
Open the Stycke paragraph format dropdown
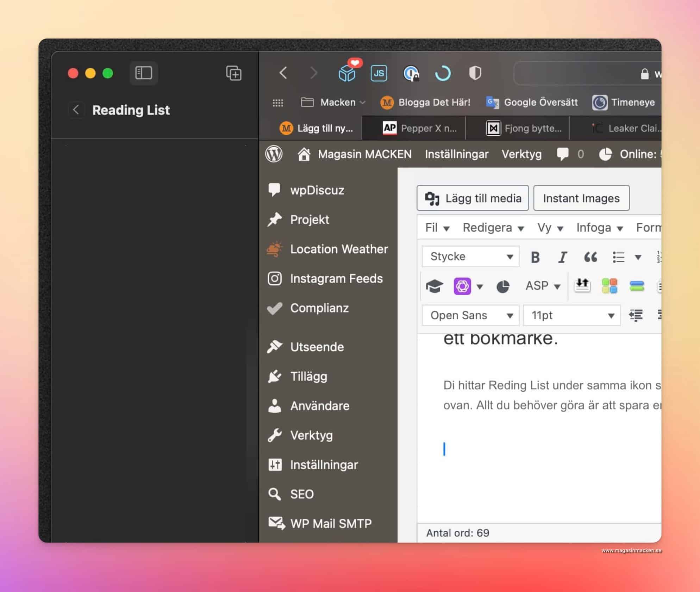(470, 256)
